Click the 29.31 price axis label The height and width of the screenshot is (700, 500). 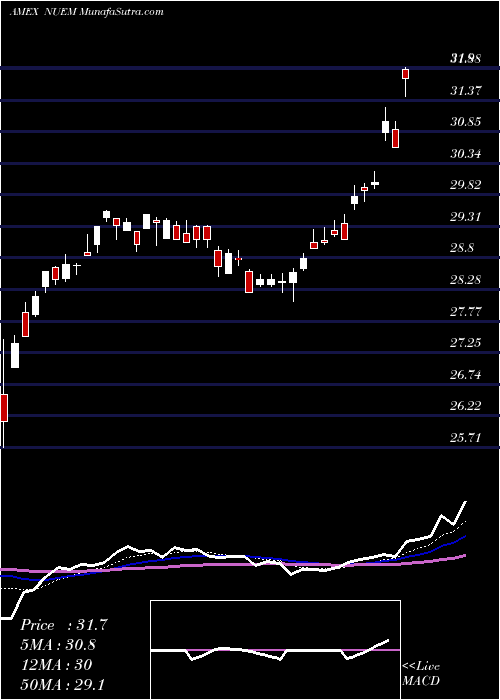(466, 217)
